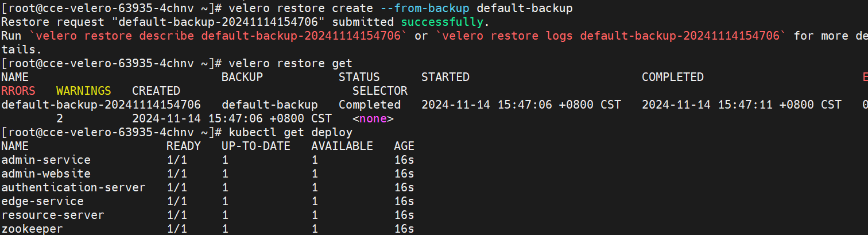Select the authentication-server deployment name

[73, 188]
